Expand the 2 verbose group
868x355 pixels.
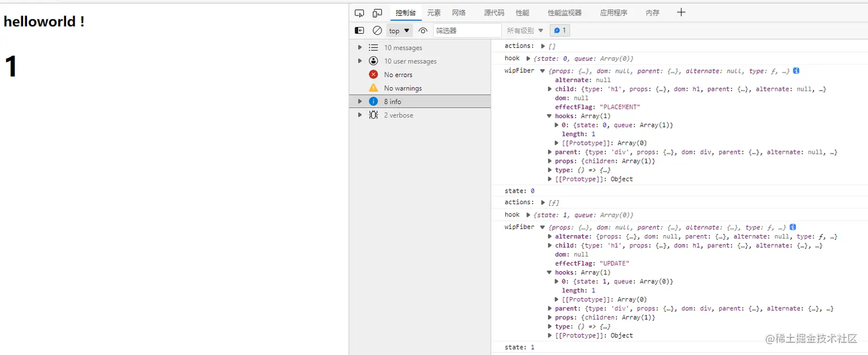point(360,115)
